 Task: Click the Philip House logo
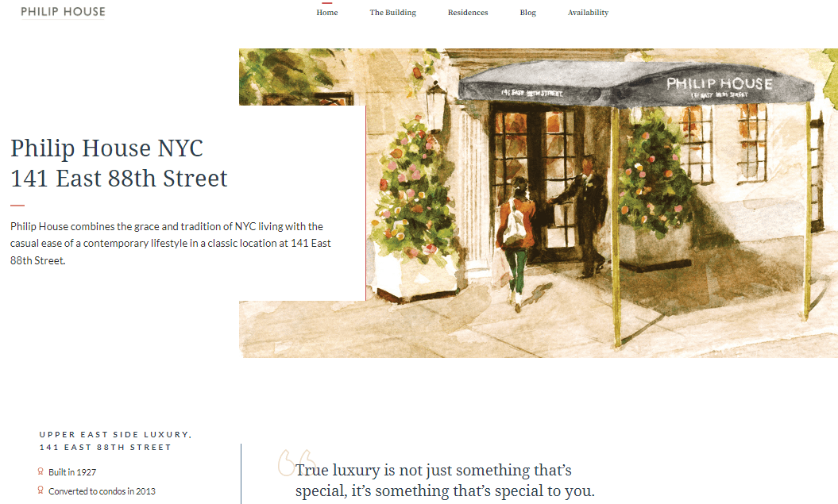(63, 12)
